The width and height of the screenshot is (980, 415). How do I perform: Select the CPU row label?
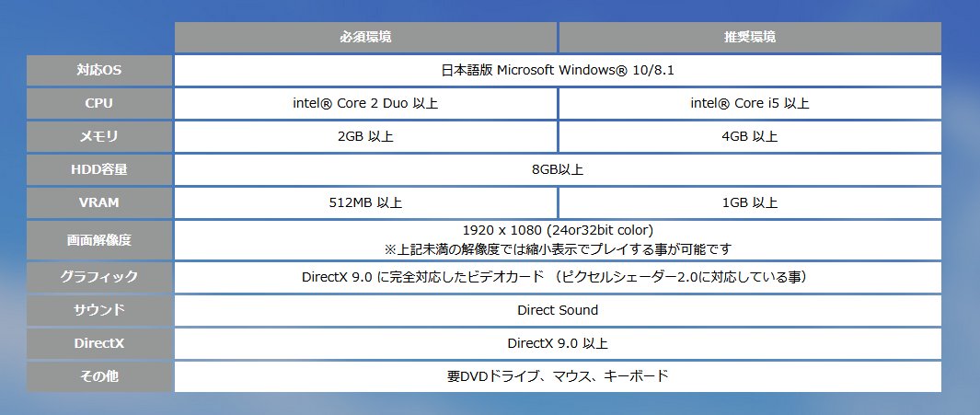click(x=99, y=104)
